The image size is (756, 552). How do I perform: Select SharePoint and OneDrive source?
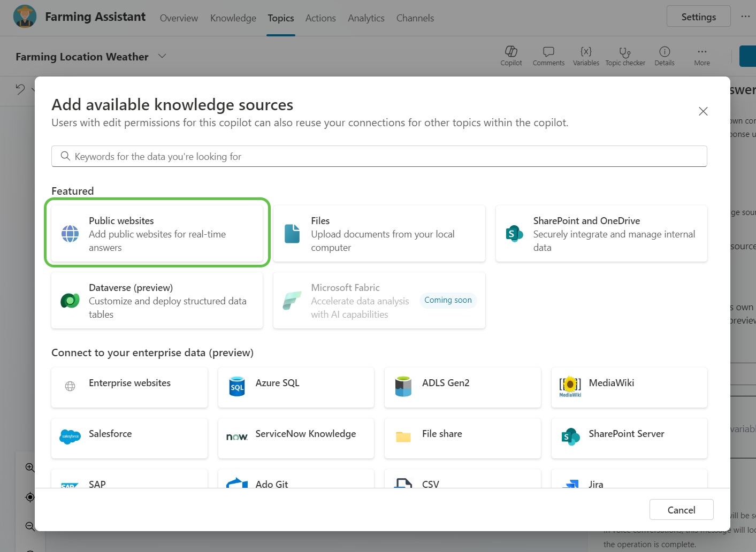[601, 234]
